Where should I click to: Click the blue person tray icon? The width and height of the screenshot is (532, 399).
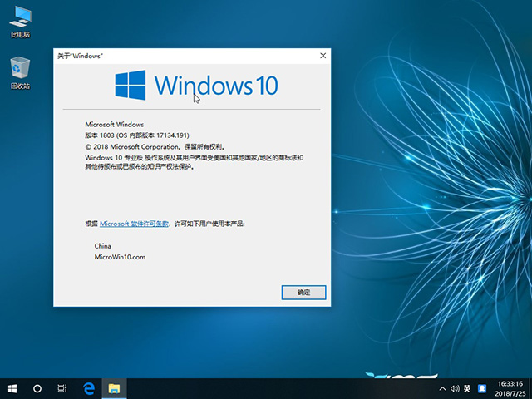(482, 389)
